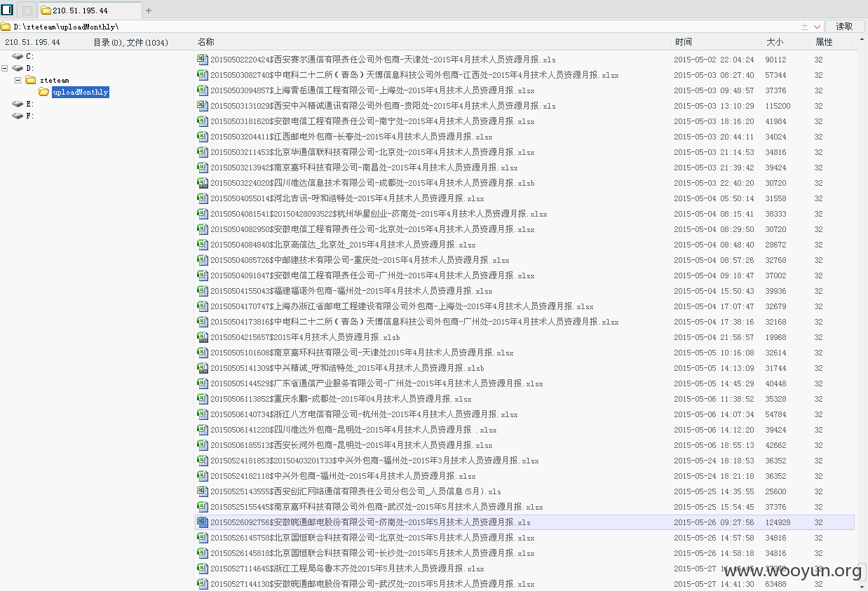Click the D: drive icon
This screenshot has height=591, width=868.
pos(18,68)
